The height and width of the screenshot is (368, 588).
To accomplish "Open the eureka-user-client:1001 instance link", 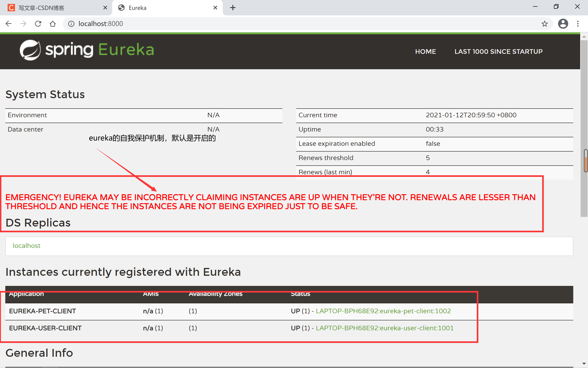I will 385,328.
